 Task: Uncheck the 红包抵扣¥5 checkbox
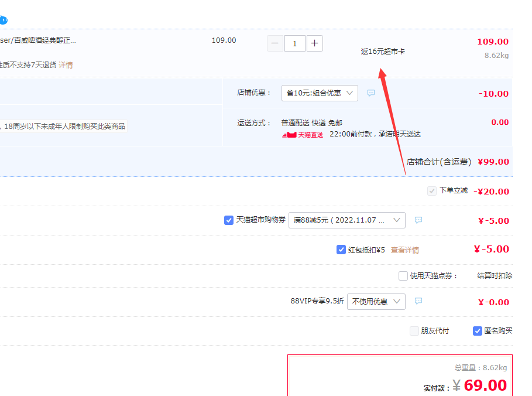(x=341, y=250)
